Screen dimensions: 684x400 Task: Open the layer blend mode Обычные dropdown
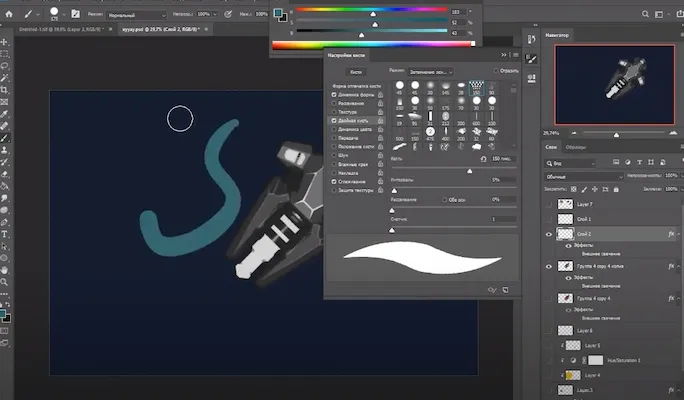(x=583, y=175)
